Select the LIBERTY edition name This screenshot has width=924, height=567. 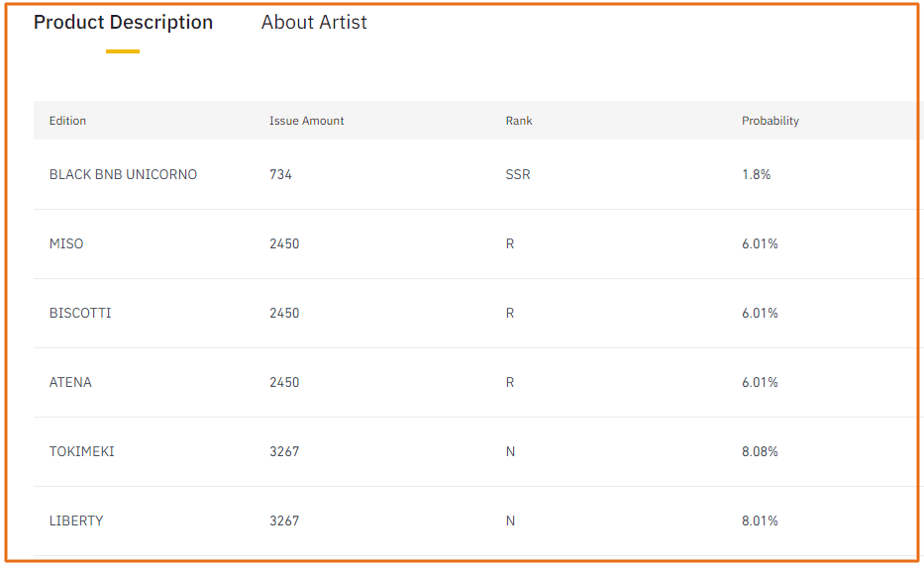click(x=76, y=521)
